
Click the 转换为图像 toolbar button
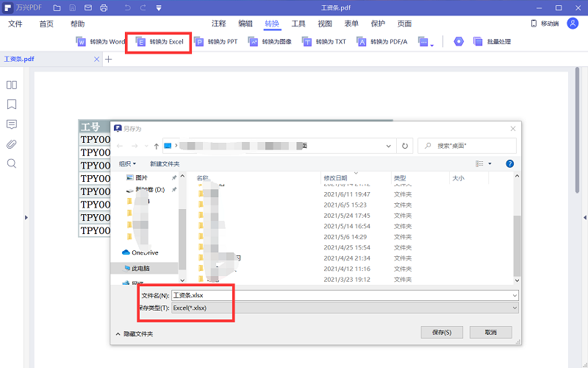pos(270,42)
